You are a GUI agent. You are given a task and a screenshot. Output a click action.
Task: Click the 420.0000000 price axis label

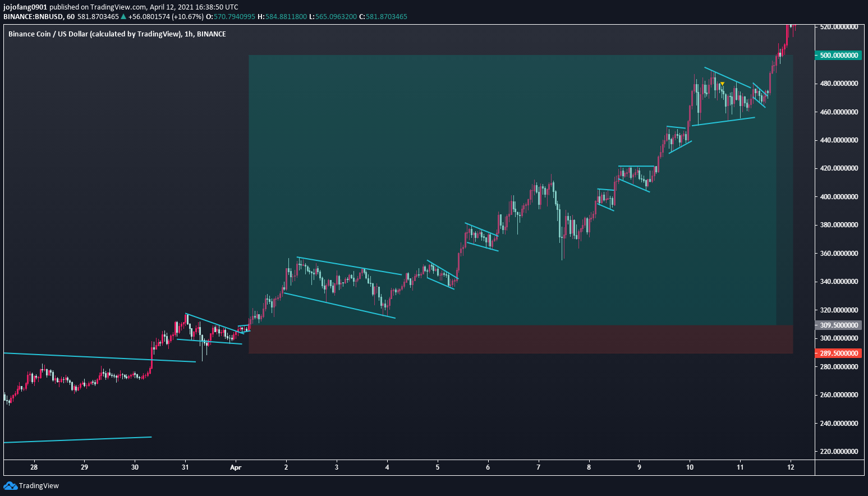pyautogui.click(x=839, y=168)
